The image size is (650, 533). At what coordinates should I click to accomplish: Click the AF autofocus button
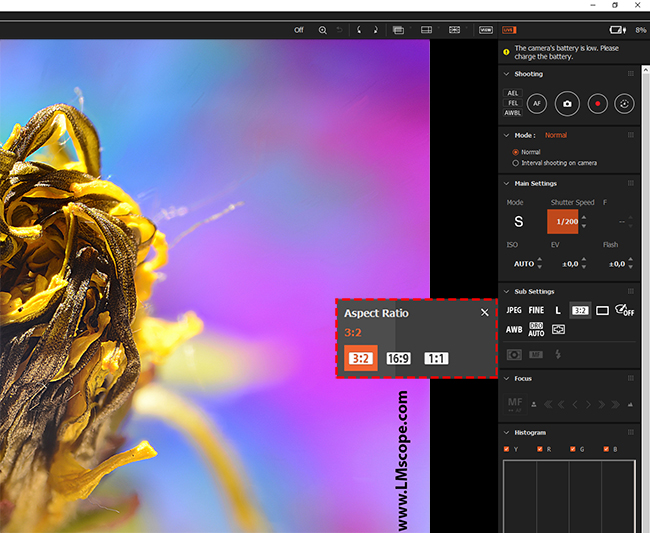click(x=537, y=103)
